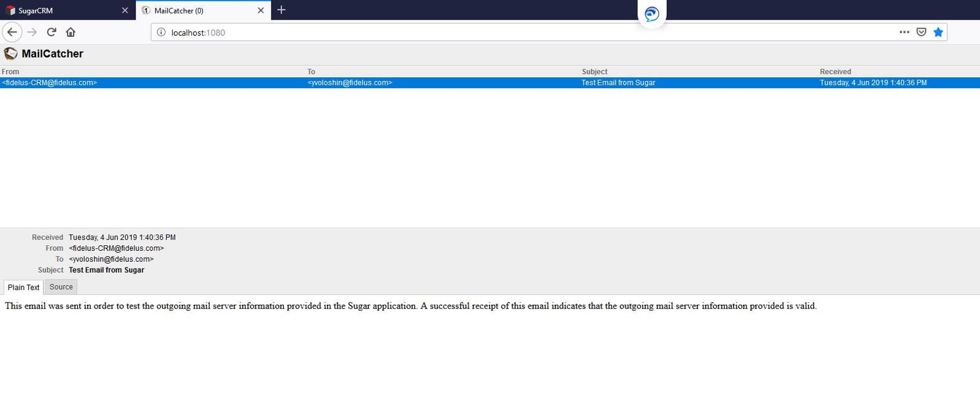Open the Source tab of the email
980x417 pixels.
[61, 287]
